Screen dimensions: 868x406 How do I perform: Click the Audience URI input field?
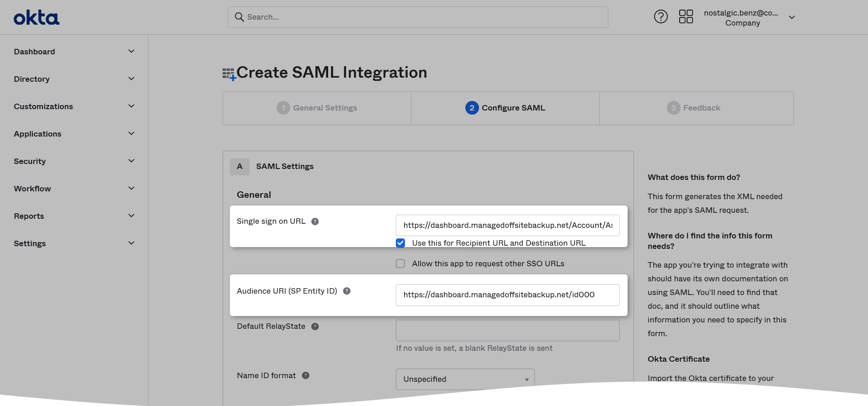[508, 295]
